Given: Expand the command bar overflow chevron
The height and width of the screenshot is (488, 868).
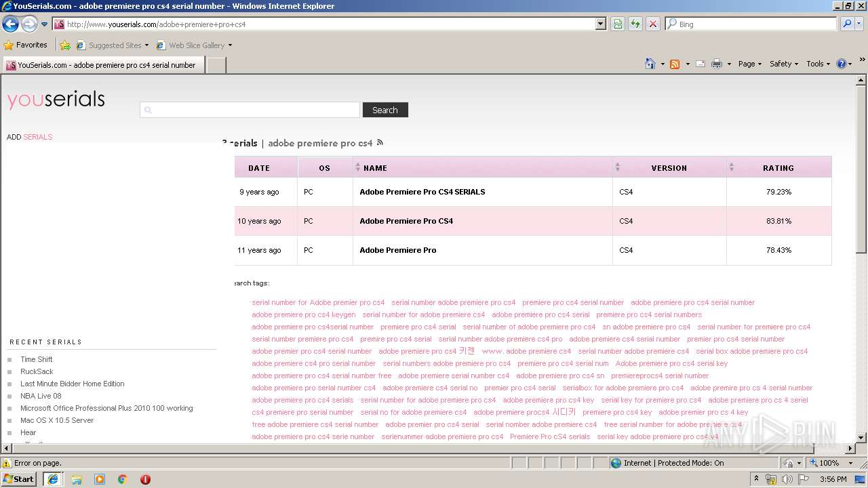Looking at the screenshot, I should [x=863, y=60].
